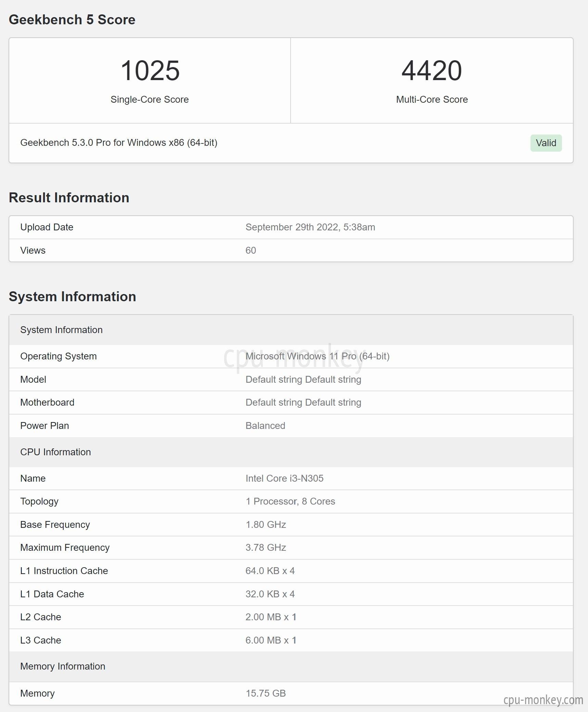Select the Maximum Frequency label
Viewport: 588px width, 712px height.
tap(65, 548)
